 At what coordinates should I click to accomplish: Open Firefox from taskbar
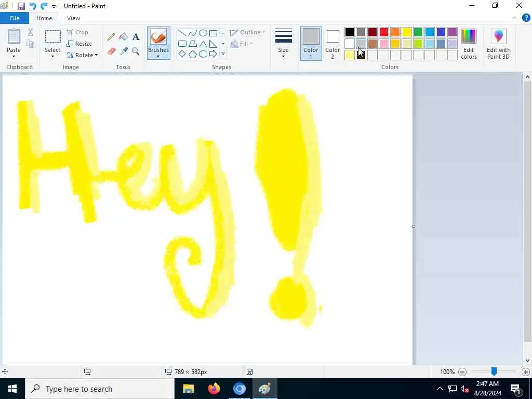coord(214,389)
